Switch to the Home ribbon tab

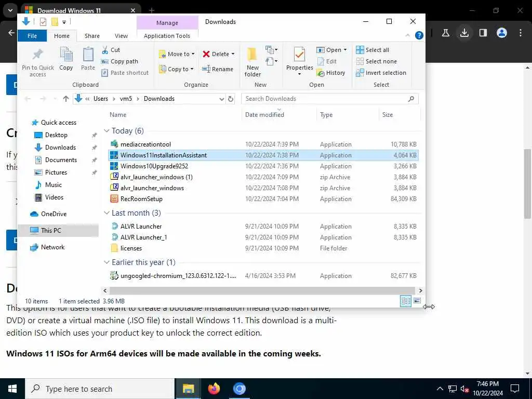tap(62, 36)
